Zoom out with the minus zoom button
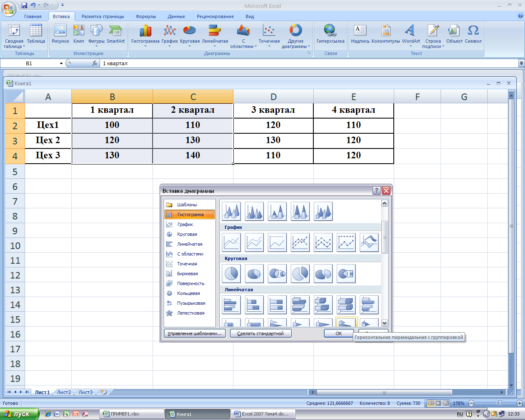Screen dimensions: 525x420 pyautogui.click(x=471, y=403)
